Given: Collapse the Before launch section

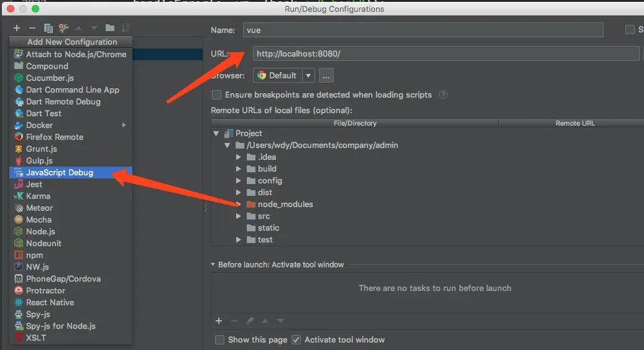Looking at the screenshot, I should point(213,265).
